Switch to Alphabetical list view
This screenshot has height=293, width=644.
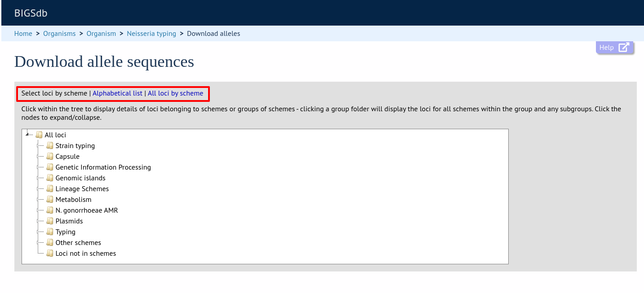[x=117, y=93]
